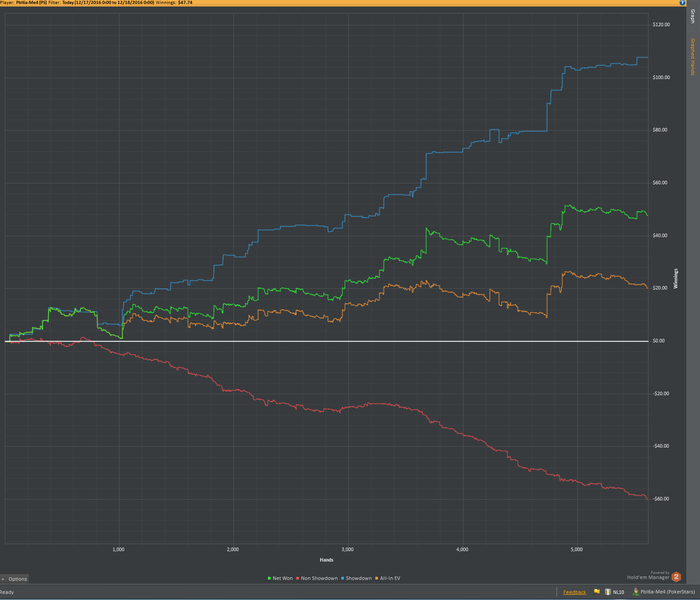The image size is (700, 600).
Task: Click the blue info icon in header
Action: coord(682,3)
